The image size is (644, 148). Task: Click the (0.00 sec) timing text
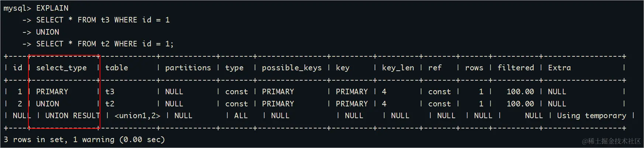[142, 140]
